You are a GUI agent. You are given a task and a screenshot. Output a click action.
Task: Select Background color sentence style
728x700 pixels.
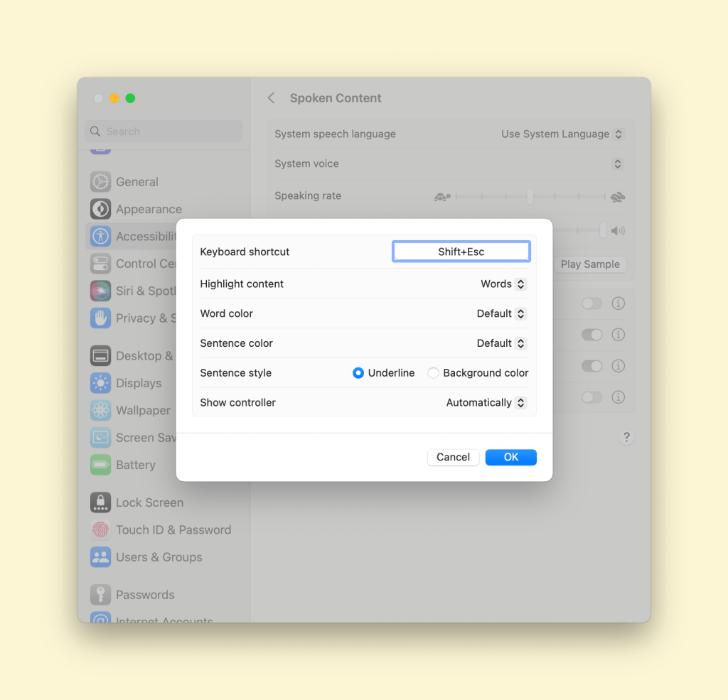(x=433, y=373)
